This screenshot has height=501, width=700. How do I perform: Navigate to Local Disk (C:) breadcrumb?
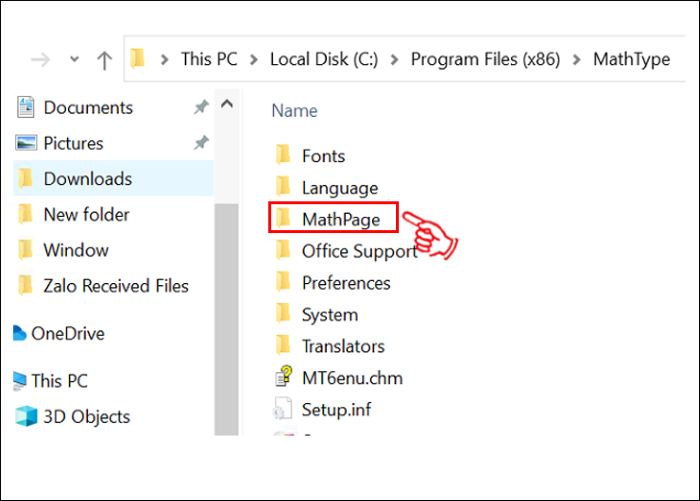(x=326, y=60)
